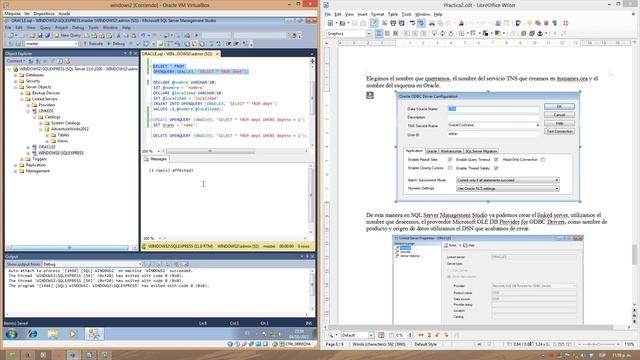Select AdventureWorks2012 catalog in tree
The width and height of the screenshot is (640, 360).
(x=70, y=129)
